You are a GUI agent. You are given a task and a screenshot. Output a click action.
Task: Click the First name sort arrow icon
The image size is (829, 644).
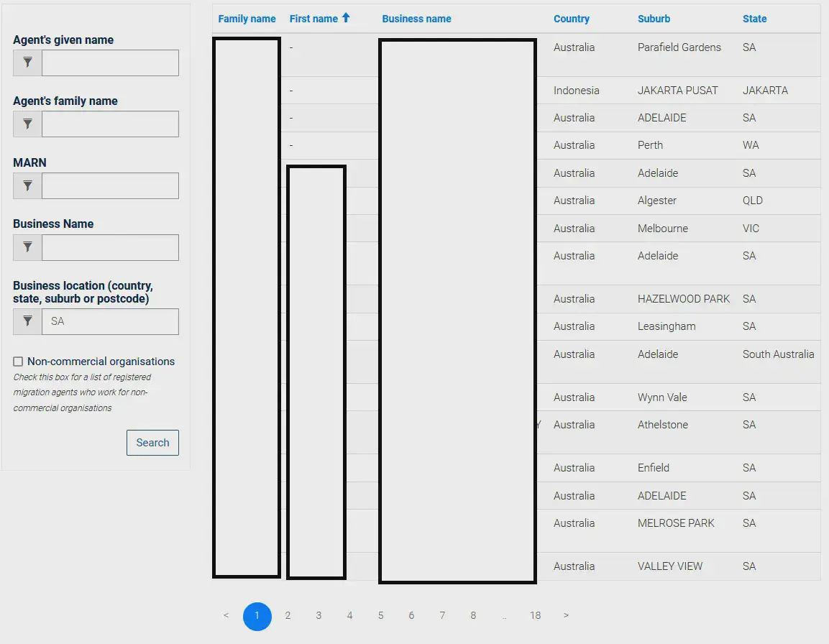point(346,18)
